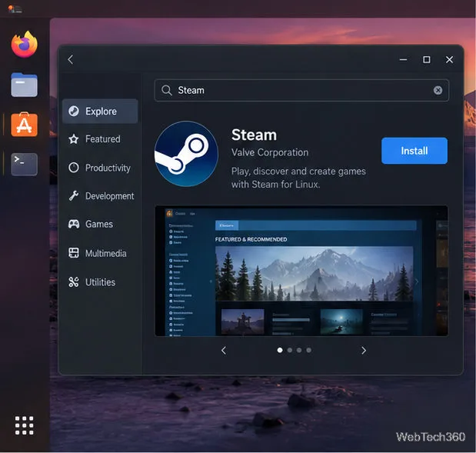The image size is (476, 453).
Task: Click the Games controller icon
Action: [x=74, y=224]
